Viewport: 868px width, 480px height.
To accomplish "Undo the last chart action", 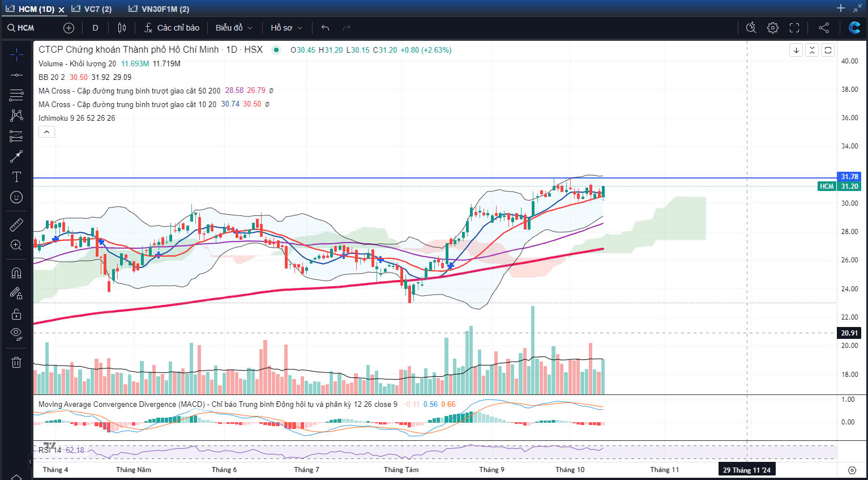I will click(x=325, y=28).
